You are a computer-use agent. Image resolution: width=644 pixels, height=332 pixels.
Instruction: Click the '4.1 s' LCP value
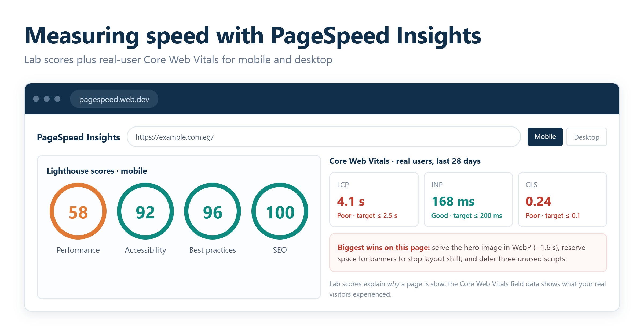click(351, 202)
